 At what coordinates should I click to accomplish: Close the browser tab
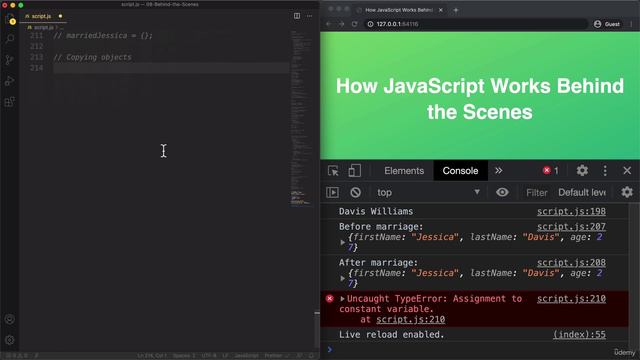tap(441, 10)
